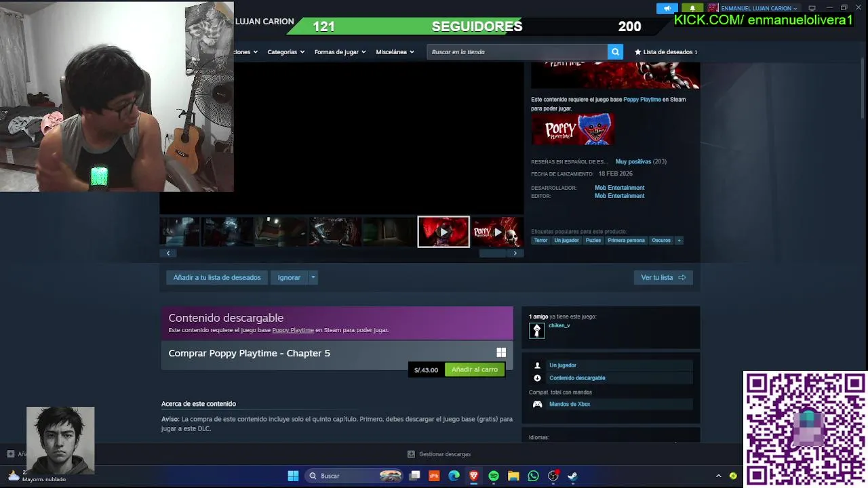868x488 pixels.
Task: Open Task View on the taskbar
Action: pos(414,476)
